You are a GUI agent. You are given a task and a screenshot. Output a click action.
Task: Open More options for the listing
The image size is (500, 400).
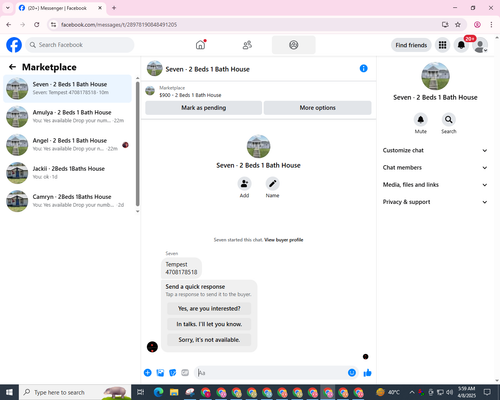point(317,108)
